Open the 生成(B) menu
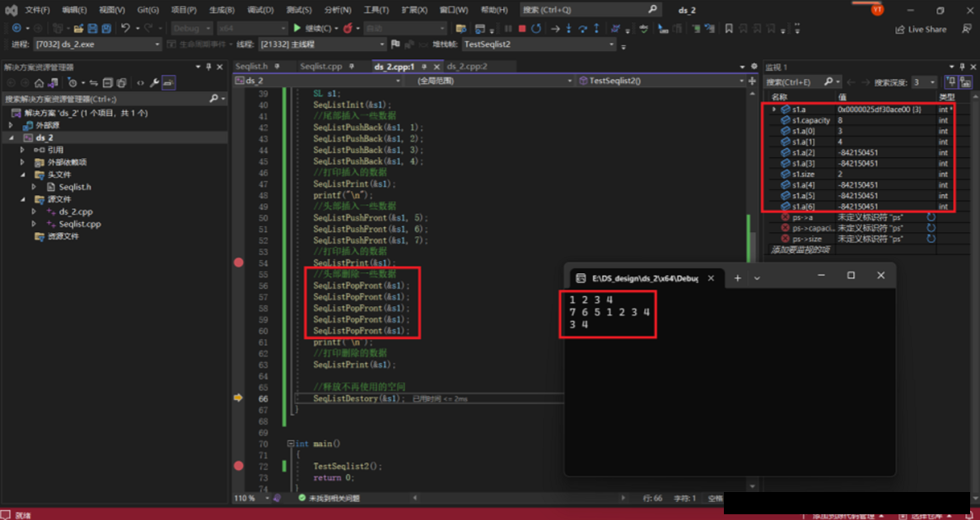The width and height of the screenshot is (980, 520). tap(222, 10)
